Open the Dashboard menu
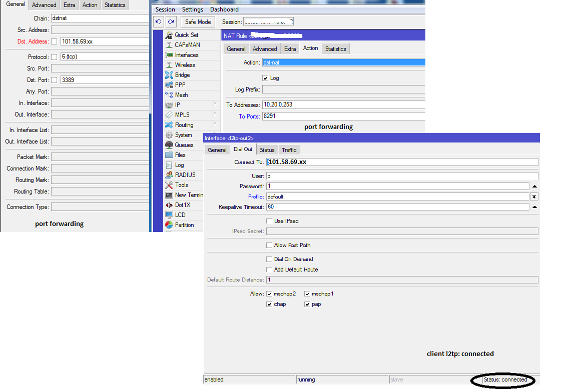This screenshot has width=574, height=392. pos(224,9)
